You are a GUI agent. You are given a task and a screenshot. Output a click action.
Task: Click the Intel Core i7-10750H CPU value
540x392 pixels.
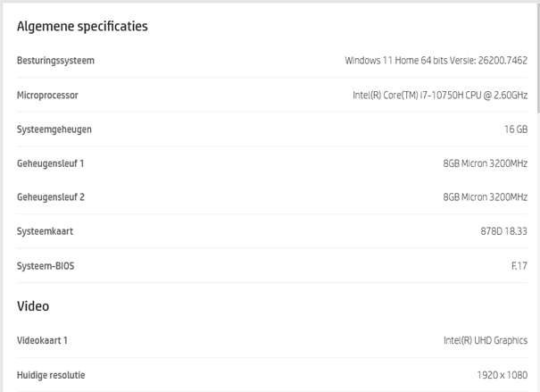pos(439,95)
